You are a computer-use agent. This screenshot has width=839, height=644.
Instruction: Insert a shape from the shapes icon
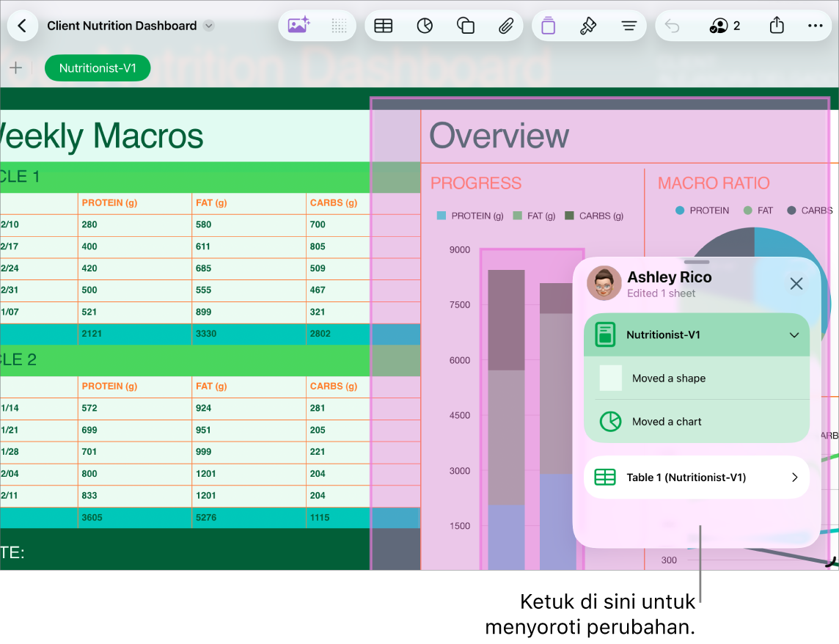pos(465,26)
